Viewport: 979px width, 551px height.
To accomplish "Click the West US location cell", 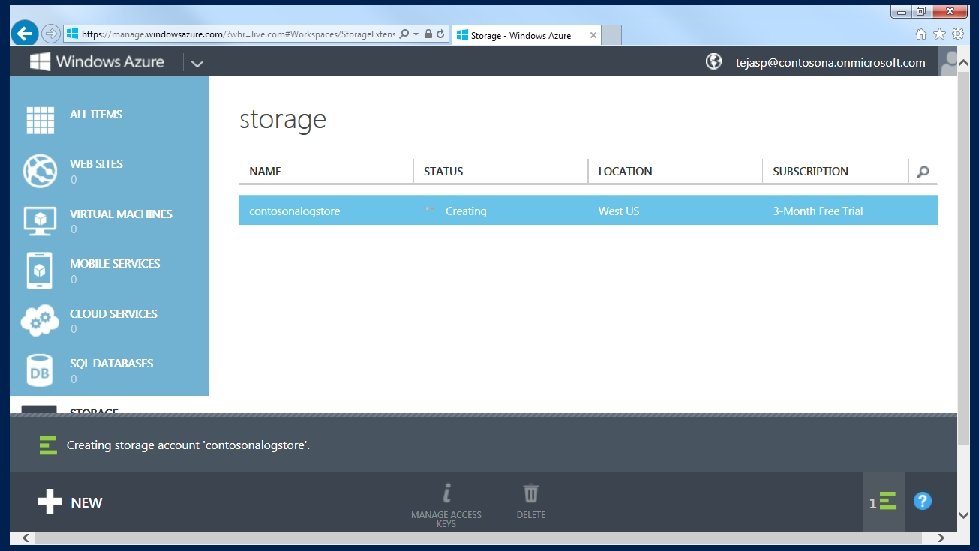I will (619, 211).
